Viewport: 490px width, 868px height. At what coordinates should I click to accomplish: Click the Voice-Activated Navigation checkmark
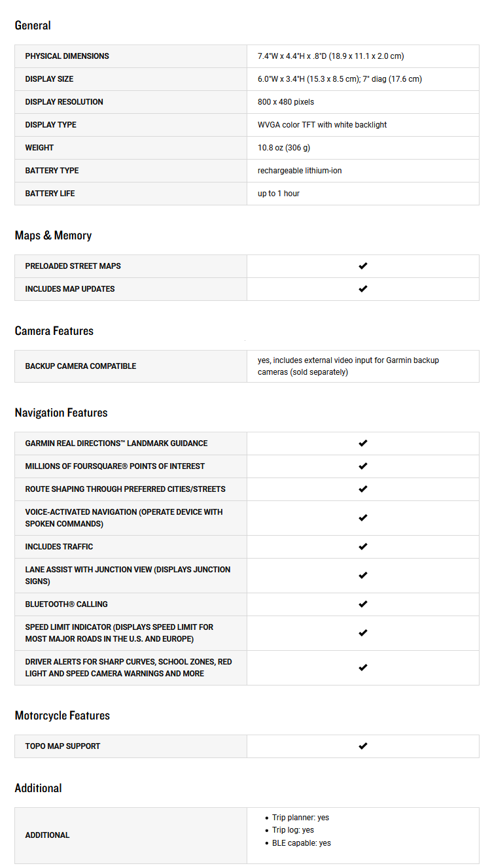(x=363, y=518)
